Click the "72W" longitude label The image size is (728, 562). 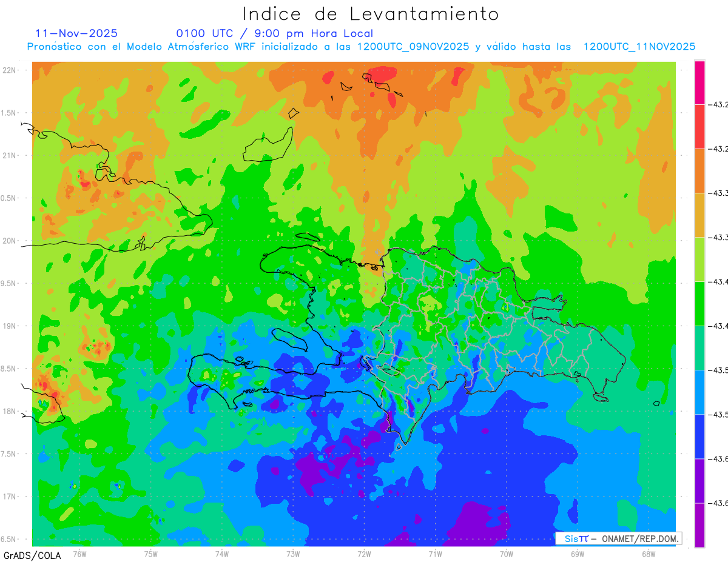364,554
